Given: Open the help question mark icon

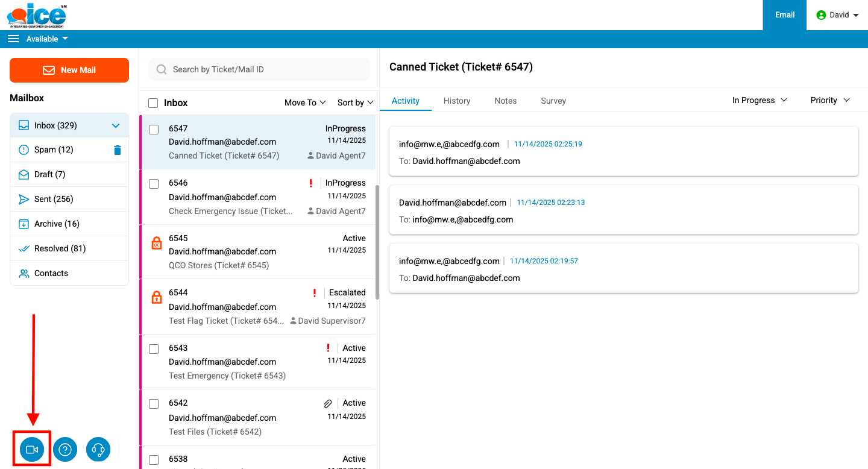Looking at the screenshot, I should click(x=65, y=449).
